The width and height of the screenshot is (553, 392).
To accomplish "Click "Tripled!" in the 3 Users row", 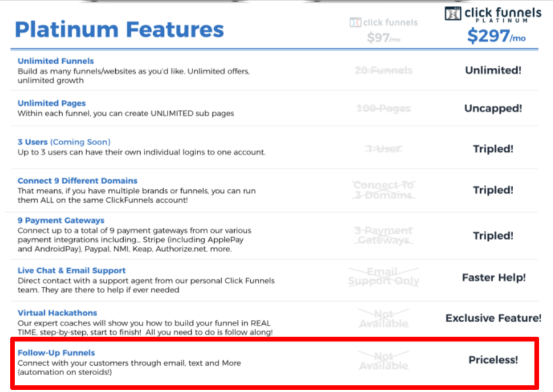I will (x=493, y=149).
